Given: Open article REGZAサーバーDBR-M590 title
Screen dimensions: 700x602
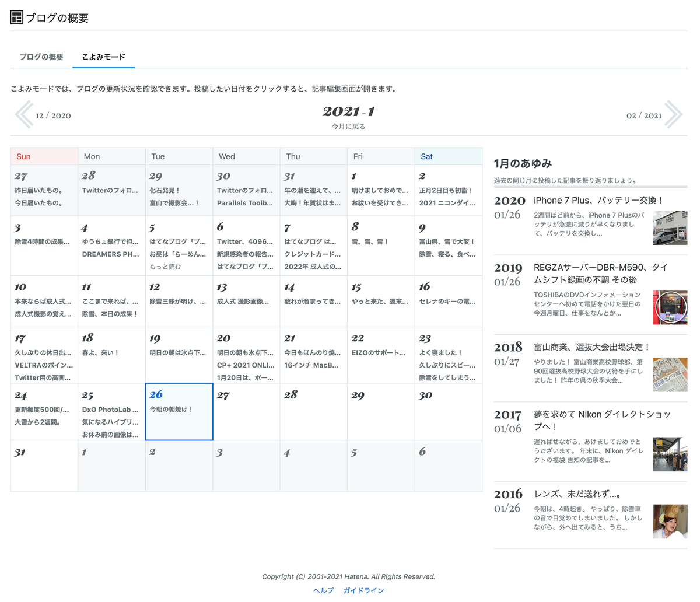Looking at the screenshot, I should point(601,274).
